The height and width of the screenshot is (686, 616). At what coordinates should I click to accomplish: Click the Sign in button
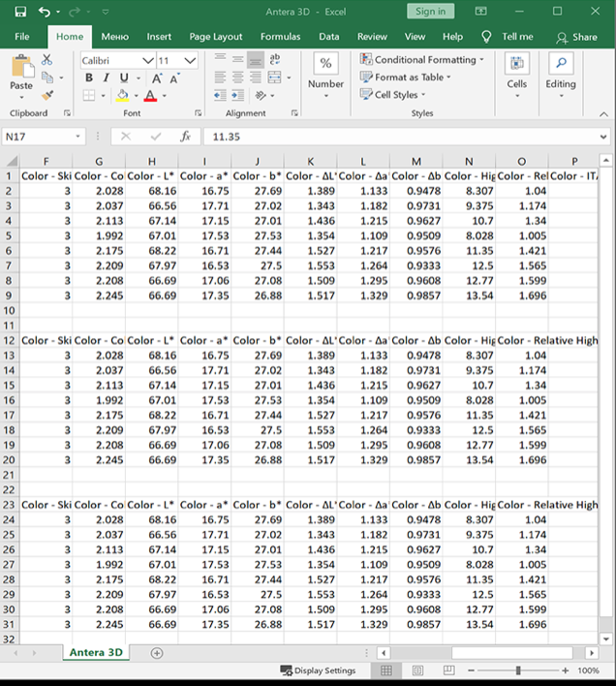click(x=431, y=12)
